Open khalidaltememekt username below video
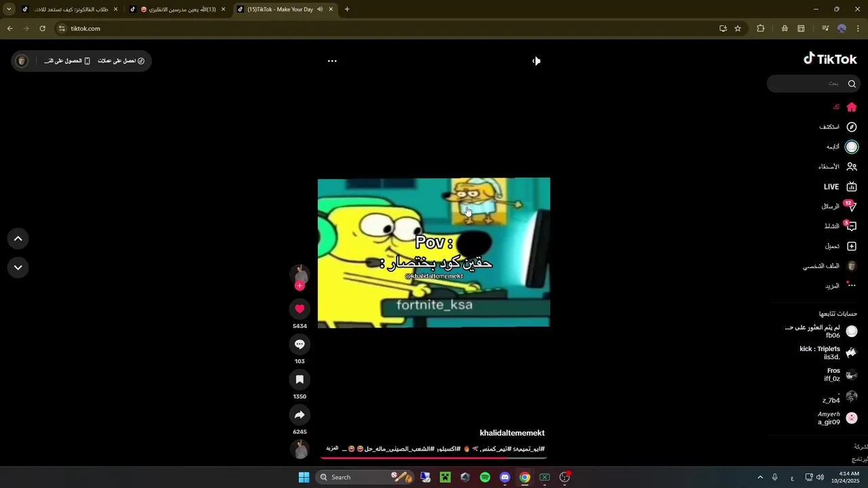The image size is (868, 488). click(x=512, y=433)
